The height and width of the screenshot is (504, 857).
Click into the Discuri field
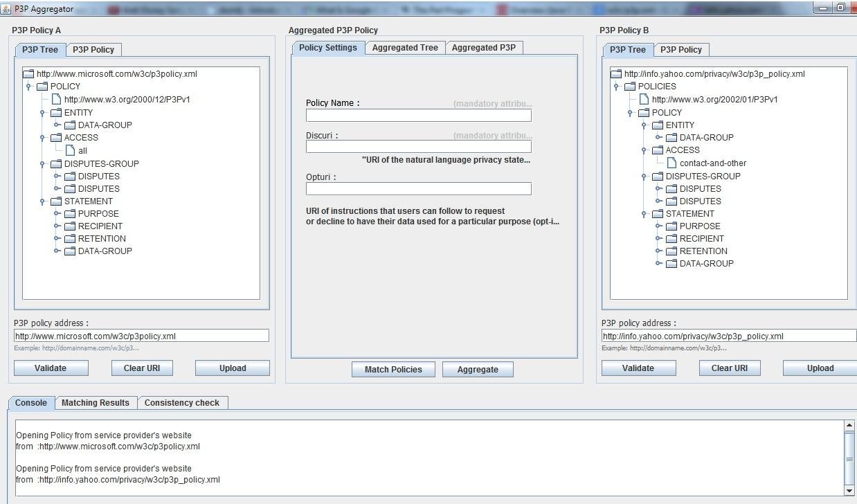pyautogui.click(x=419, y=147)
